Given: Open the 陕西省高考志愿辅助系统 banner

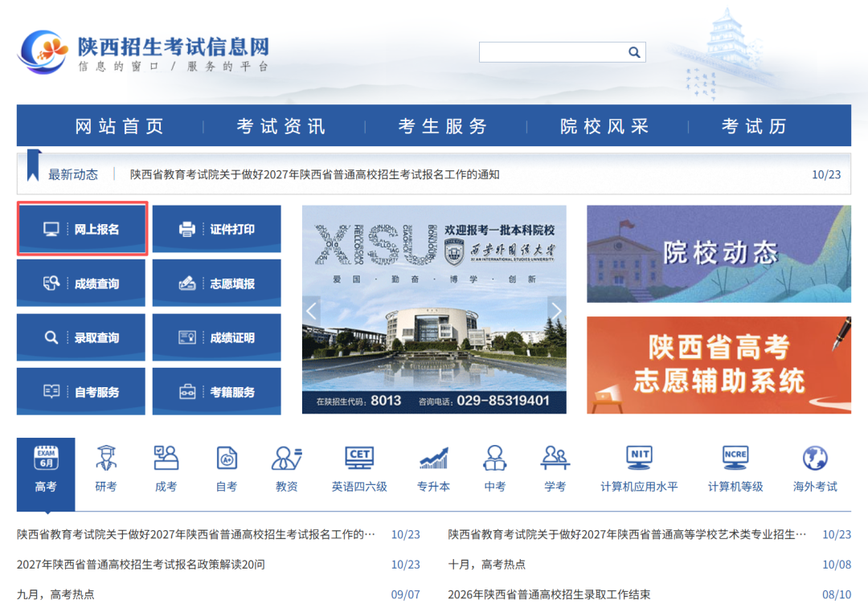Looking at the screenshot, I should (x=719, y=365).
